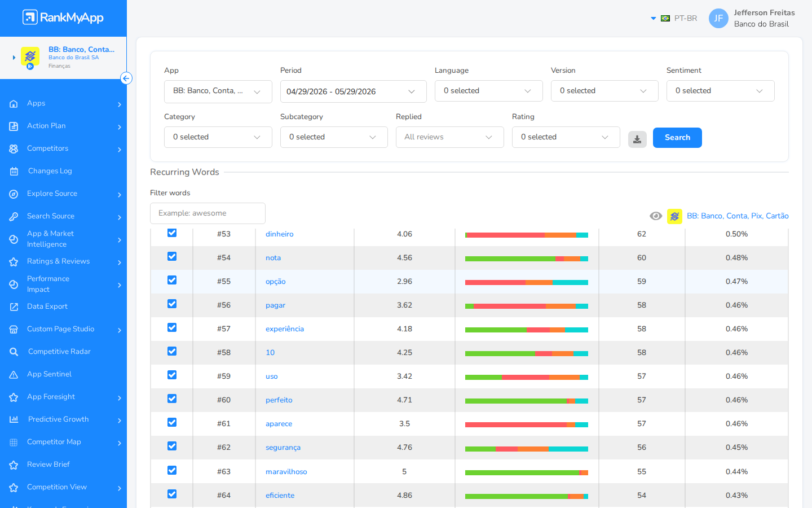Toggle the eye visibility icon for BB app

pos(656,216)
